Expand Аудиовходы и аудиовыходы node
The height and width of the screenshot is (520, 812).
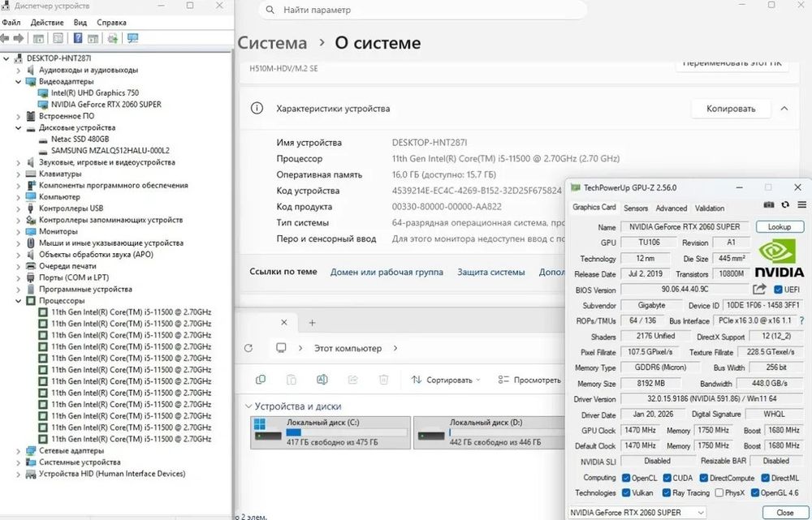tap(19, 70)
